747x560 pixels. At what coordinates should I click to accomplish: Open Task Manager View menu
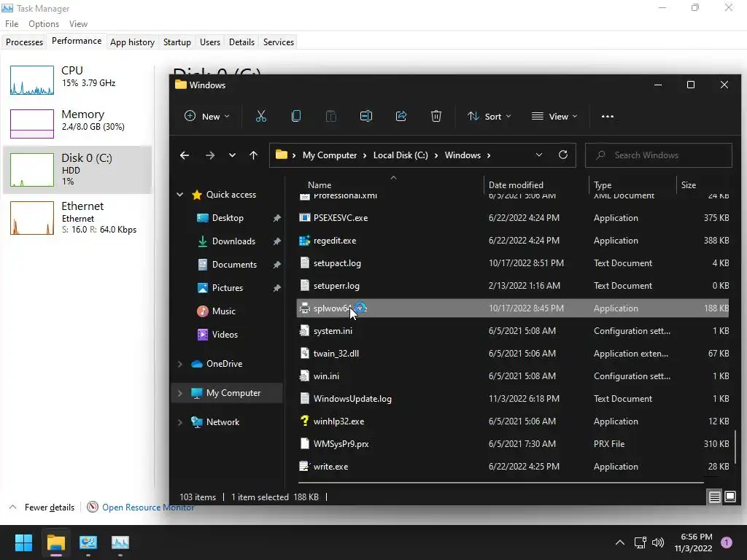click(78, 24)
